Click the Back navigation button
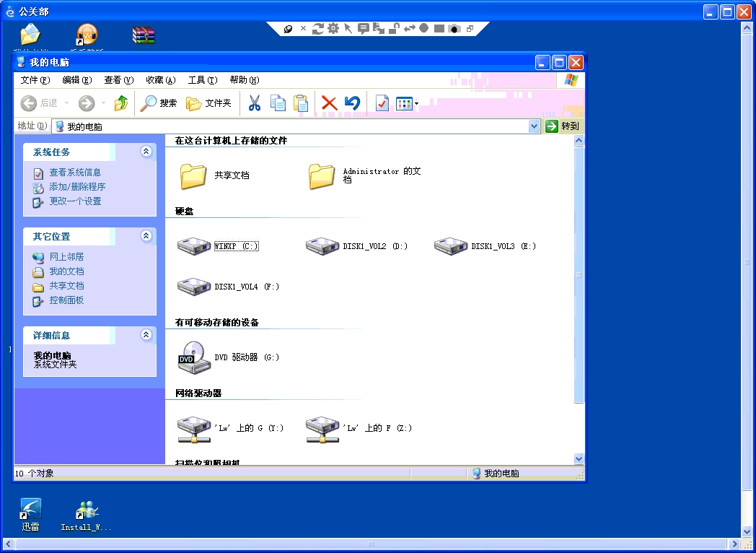Image resolution: width=756 pixels, height=553 pixels. click(39, 103)
